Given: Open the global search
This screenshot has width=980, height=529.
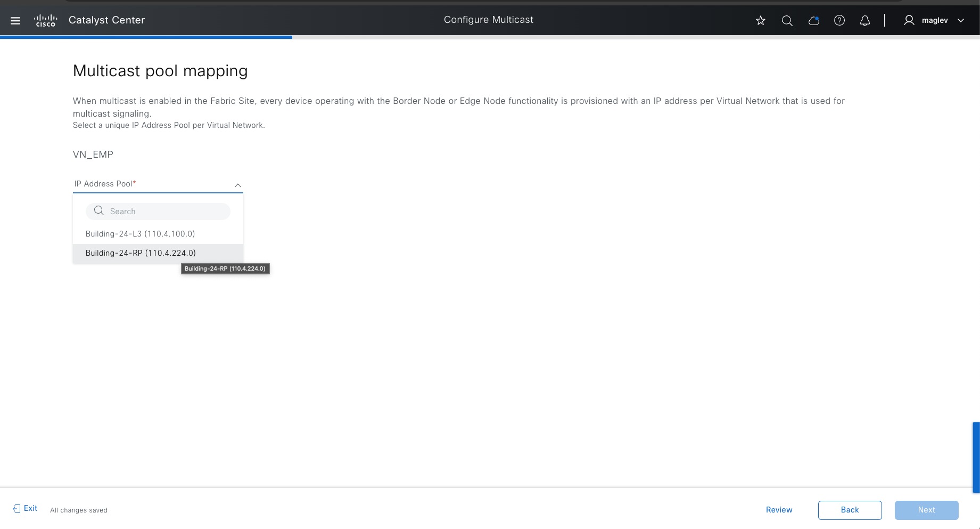Looking at the screenshot, I should [787, 20].
